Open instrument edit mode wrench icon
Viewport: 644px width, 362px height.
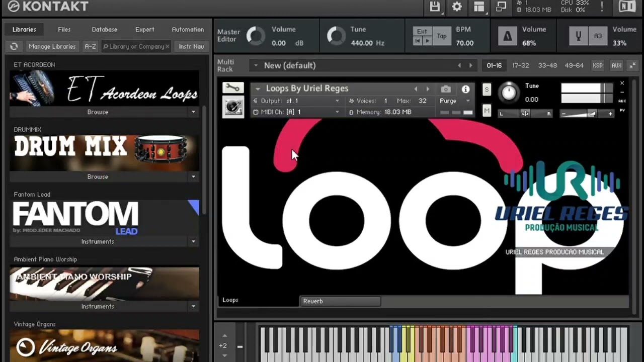pyautogui.click(x=233, y=88)
